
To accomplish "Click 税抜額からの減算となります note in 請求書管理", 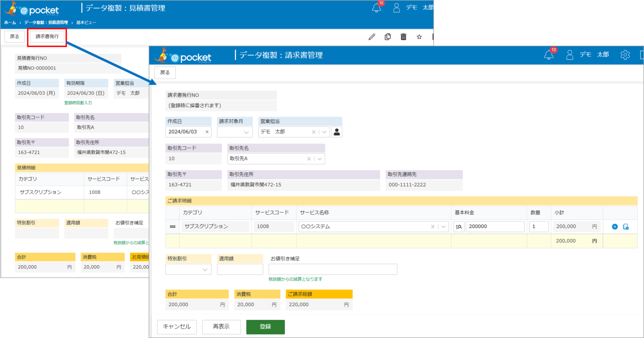I will [296, 279].
